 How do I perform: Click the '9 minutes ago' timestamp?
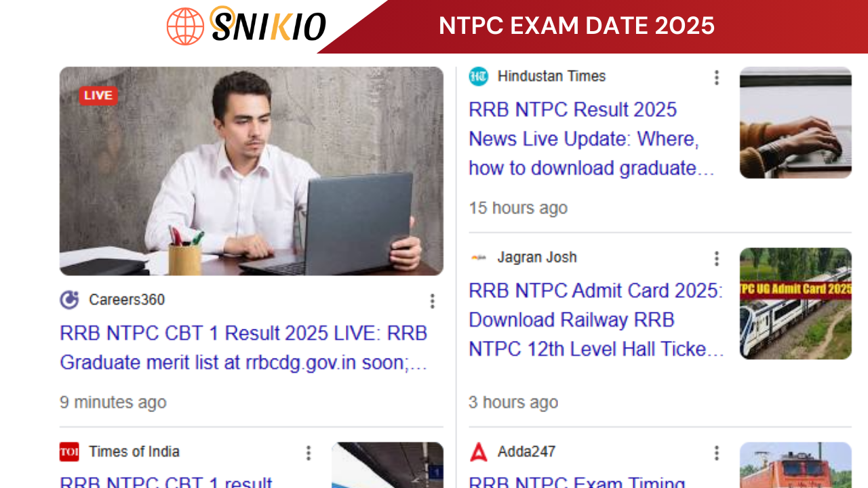113,403
